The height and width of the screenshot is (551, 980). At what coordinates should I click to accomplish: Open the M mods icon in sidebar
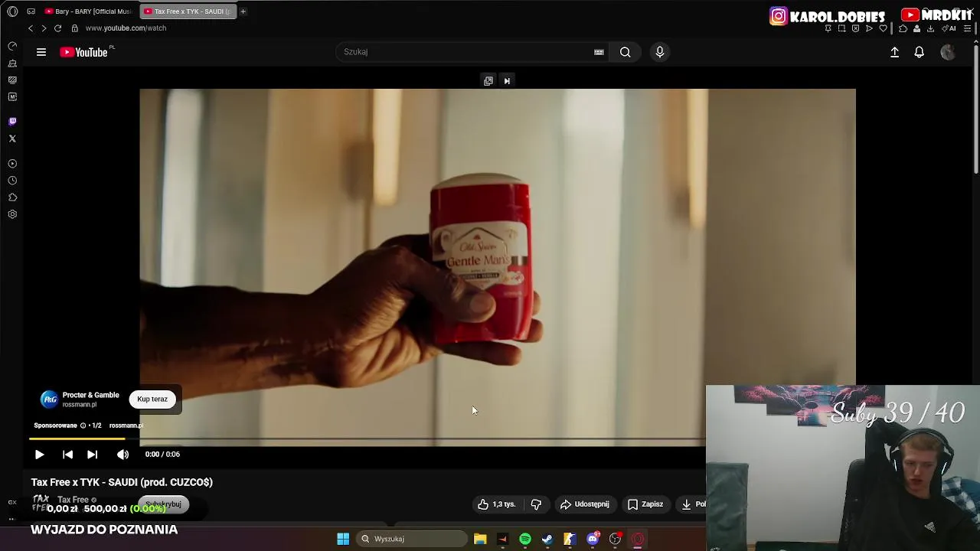pos(12,96)
